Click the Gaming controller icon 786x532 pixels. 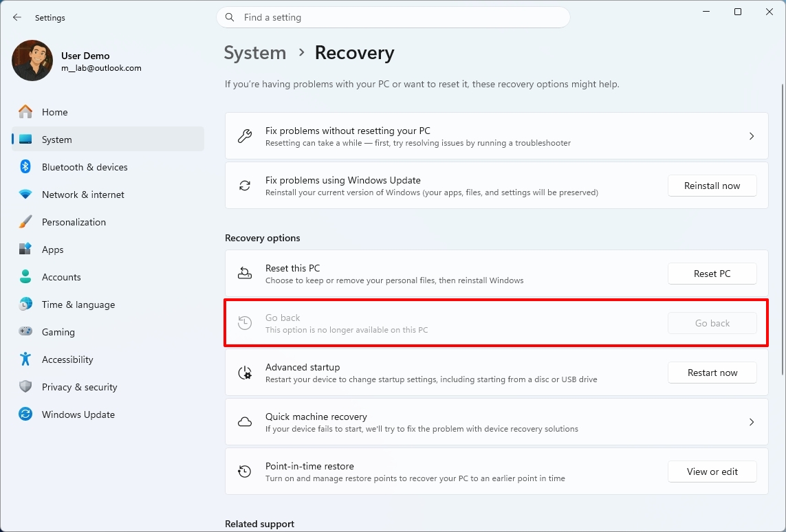tap(25, 331)
